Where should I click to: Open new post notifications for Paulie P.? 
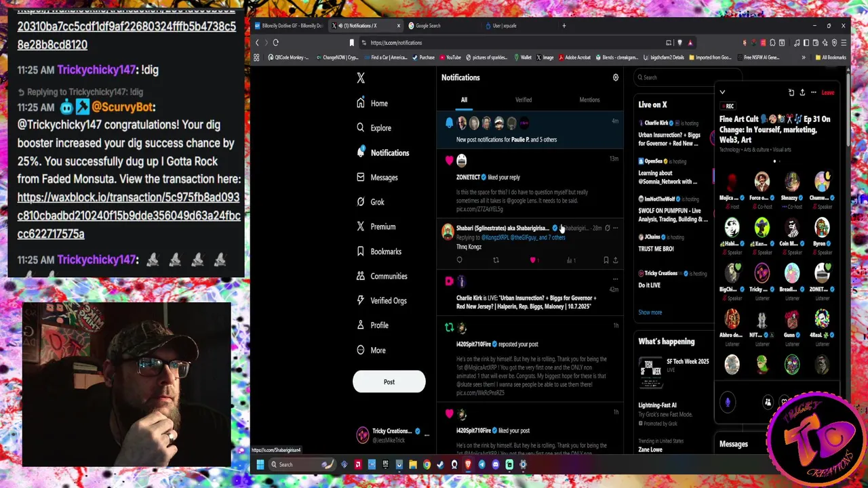click(x=530, y=131)
